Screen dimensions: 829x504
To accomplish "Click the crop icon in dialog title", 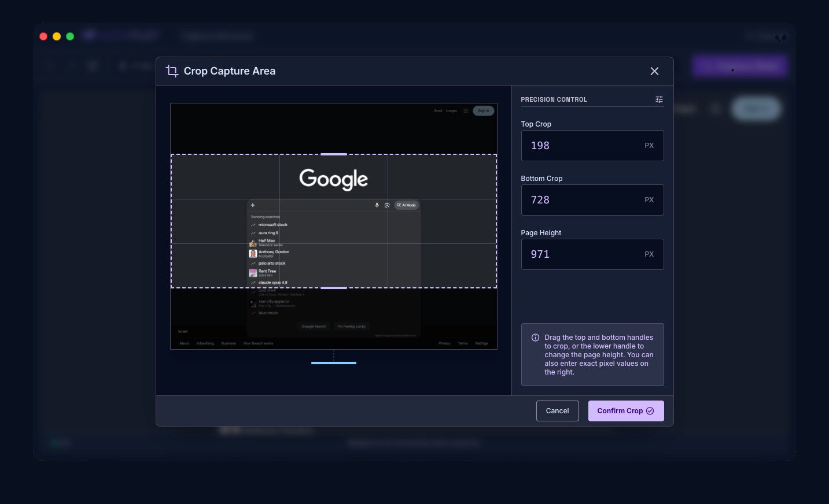I will [x=172, y=71].
